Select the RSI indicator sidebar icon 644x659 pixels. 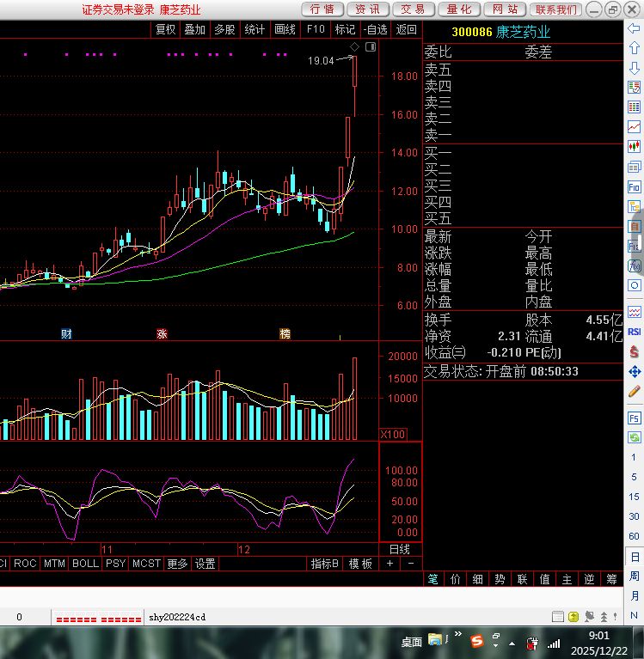(634, 332)
